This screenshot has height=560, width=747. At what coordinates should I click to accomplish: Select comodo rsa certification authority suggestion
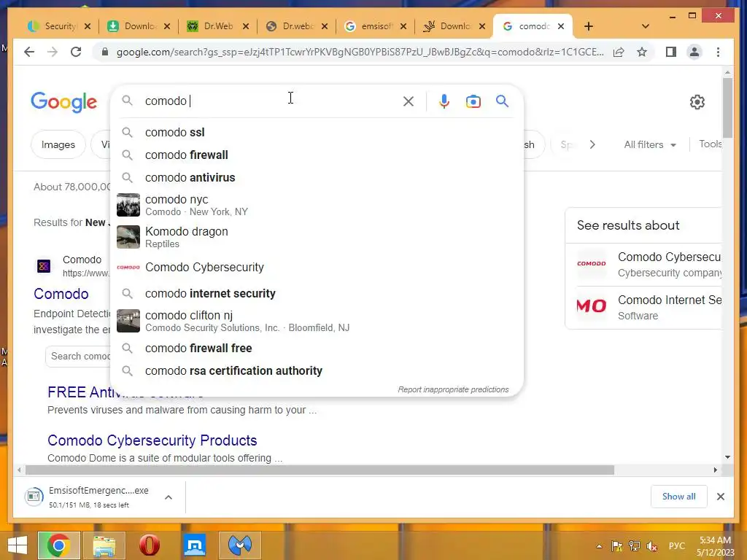point(317,370)
